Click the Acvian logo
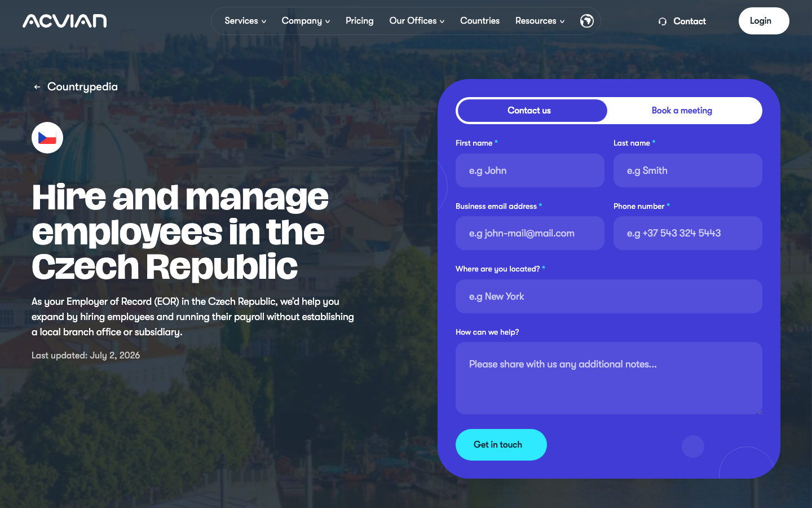Image resolution: width=812 pixels, height=508 pixels. (x=64, y=21)
